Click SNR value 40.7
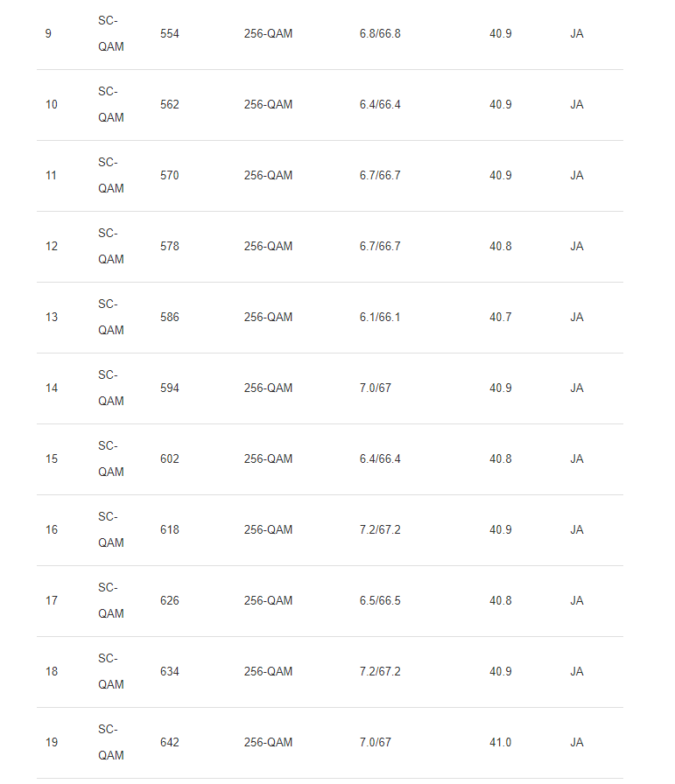The width and height of the screenshot is (675, 784). 501,318
